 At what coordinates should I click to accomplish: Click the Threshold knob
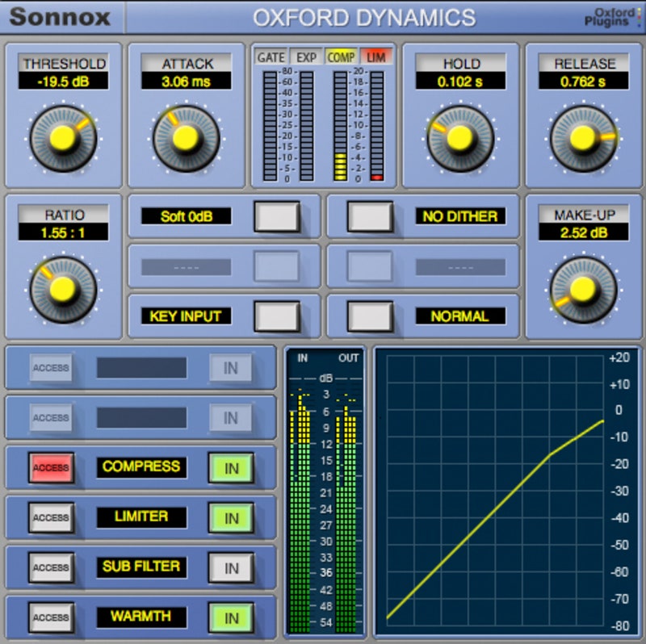(x=62, y=138)
